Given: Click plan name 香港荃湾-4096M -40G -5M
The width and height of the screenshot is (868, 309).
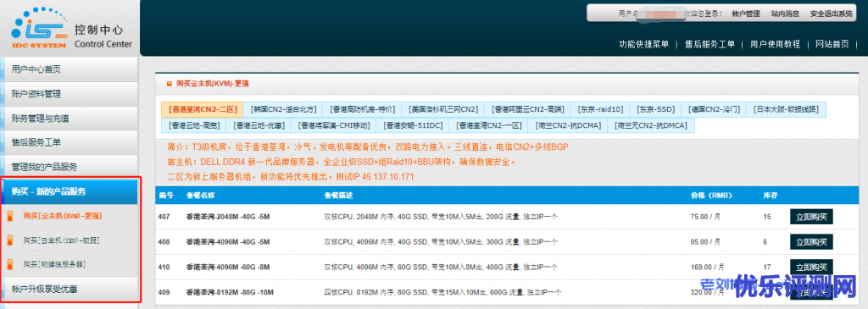Looking at the screenshot, I should click(x=227, y=242).
